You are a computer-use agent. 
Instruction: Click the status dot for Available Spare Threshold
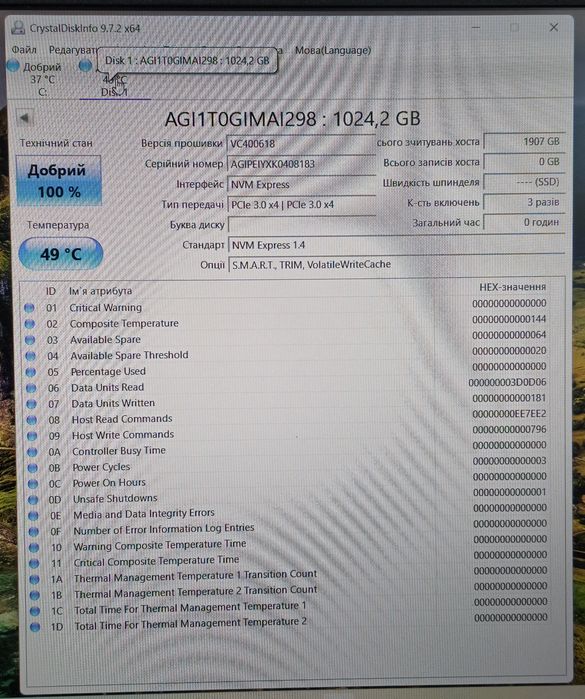coord(30,356)
